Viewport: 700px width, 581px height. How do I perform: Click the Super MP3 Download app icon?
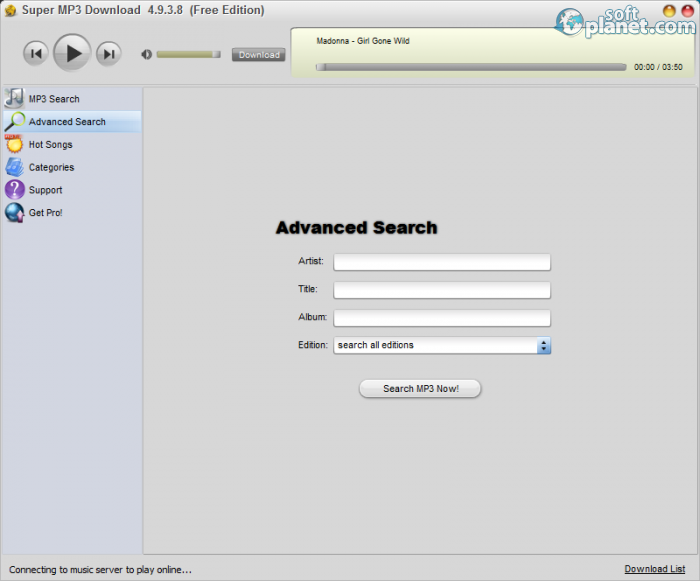pos(10,10)
